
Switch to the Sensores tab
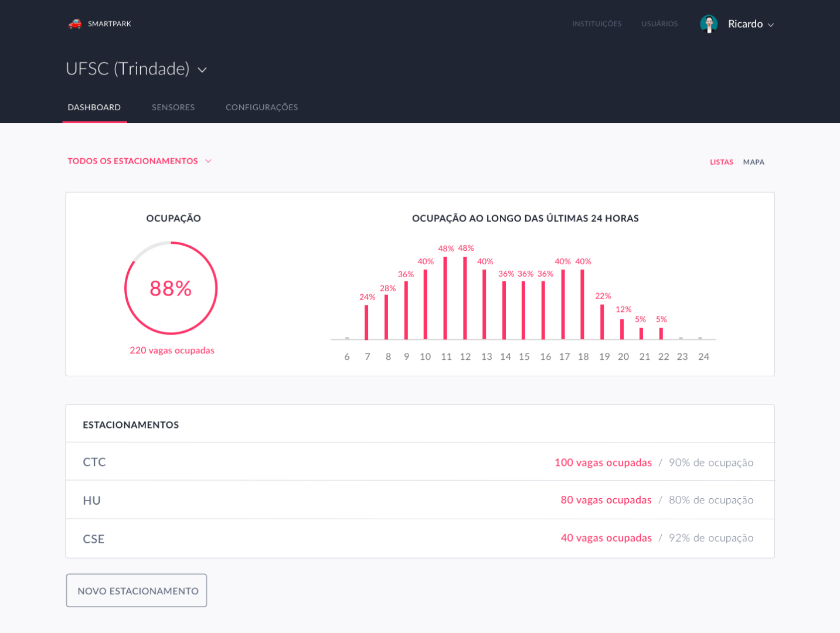(173, 107)
